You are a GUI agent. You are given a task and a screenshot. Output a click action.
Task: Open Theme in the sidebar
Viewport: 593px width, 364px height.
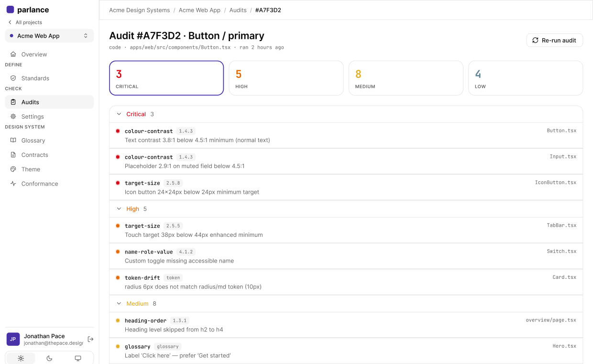(49, 169)
